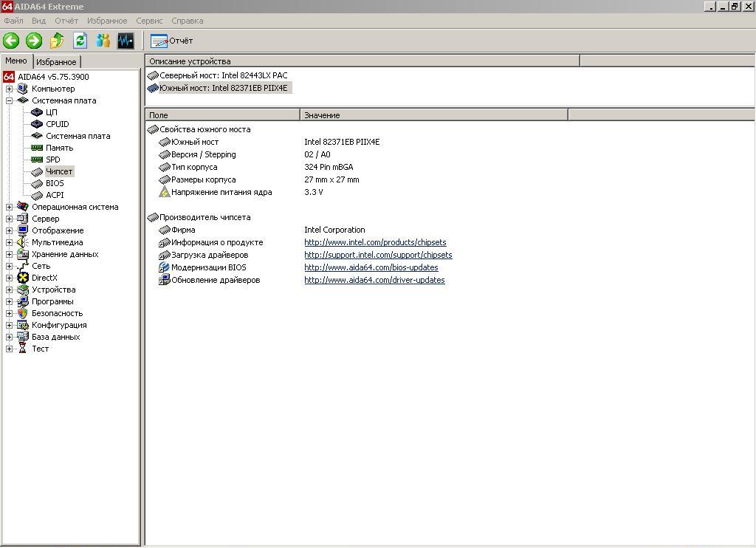The height and width of the screenshot is (548, 756).
Task: Open the system stability graph toolbar icon
Action: (126, 41)
